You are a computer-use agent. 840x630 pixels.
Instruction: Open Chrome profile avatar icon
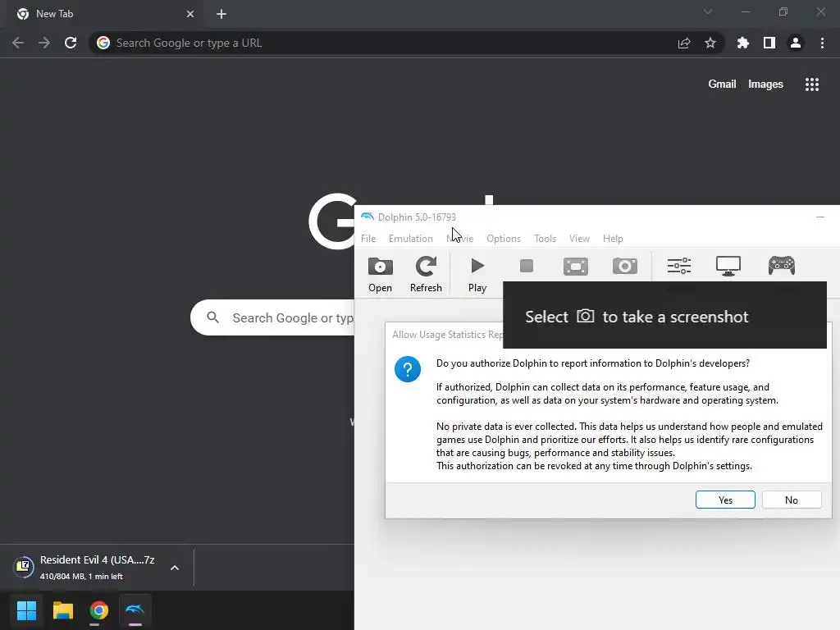click(x=796, y=43)
